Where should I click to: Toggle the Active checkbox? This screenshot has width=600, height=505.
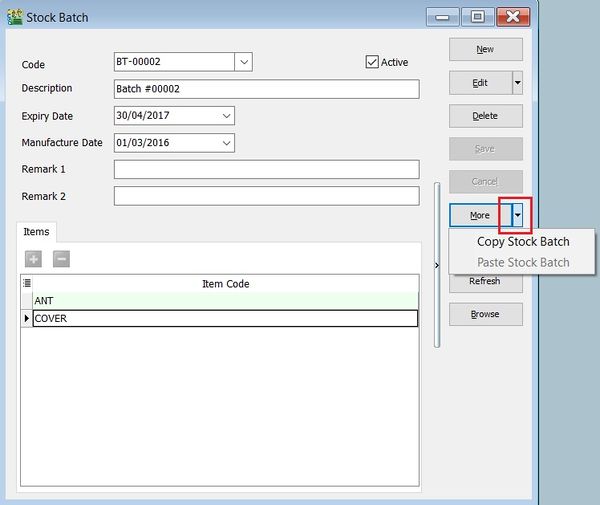(x=373, y=62)
